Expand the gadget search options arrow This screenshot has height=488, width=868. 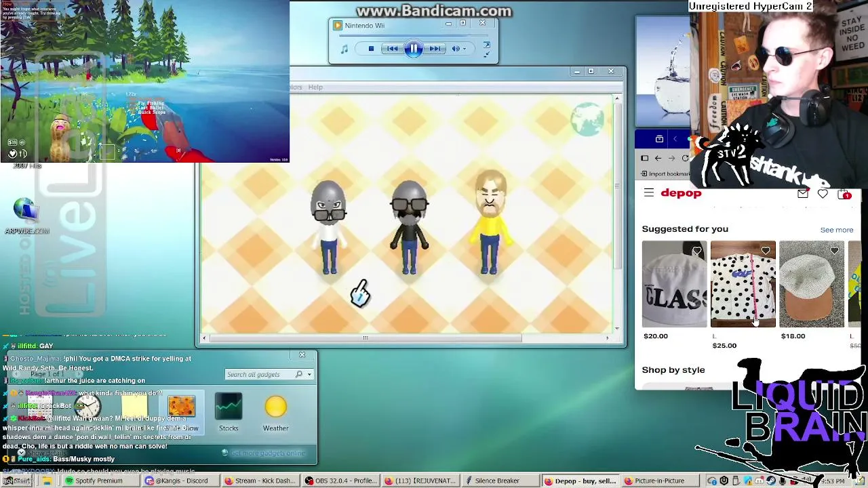point(309,374)
